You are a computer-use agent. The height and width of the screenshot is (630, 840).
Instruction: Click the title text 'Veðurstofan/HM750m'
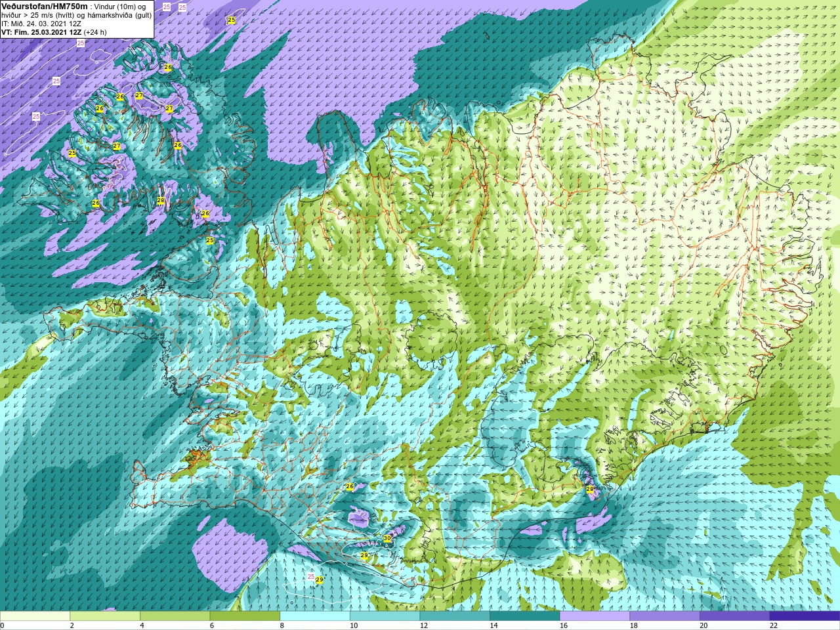tap(45, 6)
